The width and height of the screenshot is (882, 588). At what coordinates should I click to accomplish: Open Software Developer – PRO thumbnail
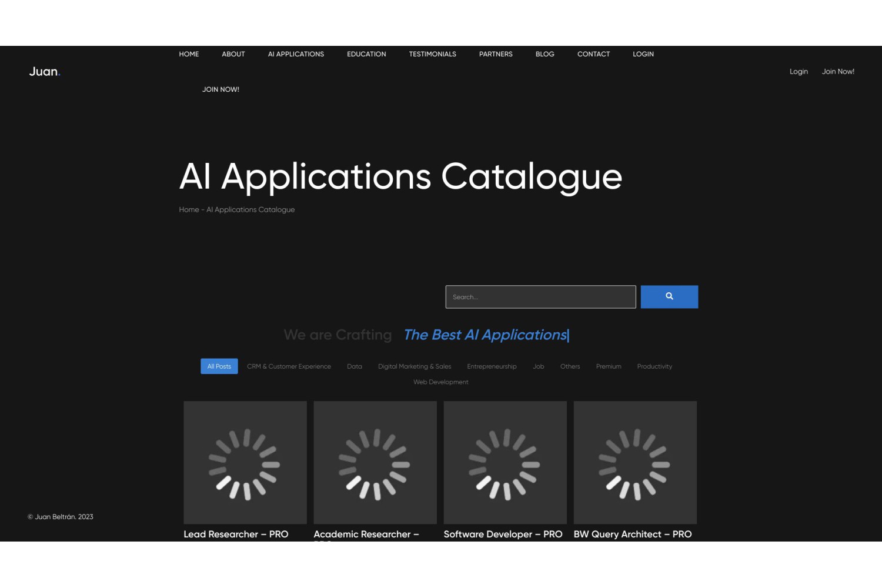(x=505, y=463)
